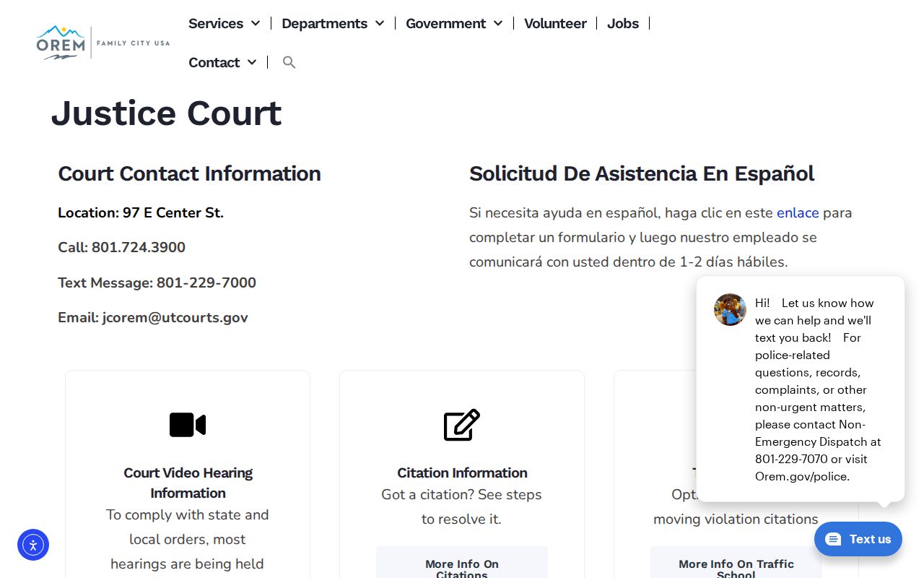Expand the Services menu chevron

coord(255,23)
